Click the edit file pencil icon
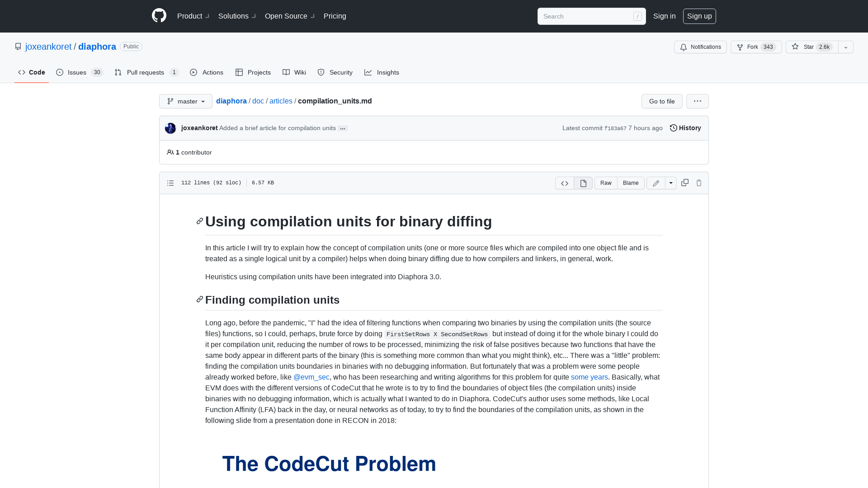 click(655, 183)
